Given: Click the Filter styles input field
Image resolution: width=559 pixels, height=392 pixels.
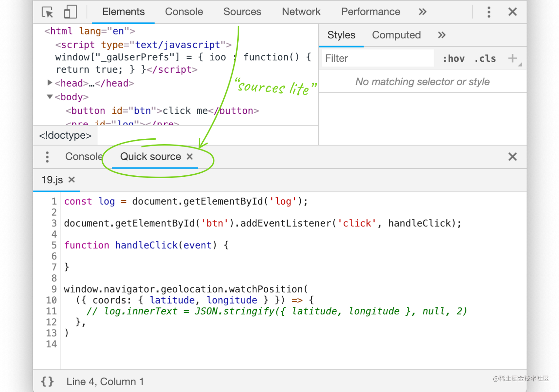Looking at the screenshot, I should tap(378, 58).
